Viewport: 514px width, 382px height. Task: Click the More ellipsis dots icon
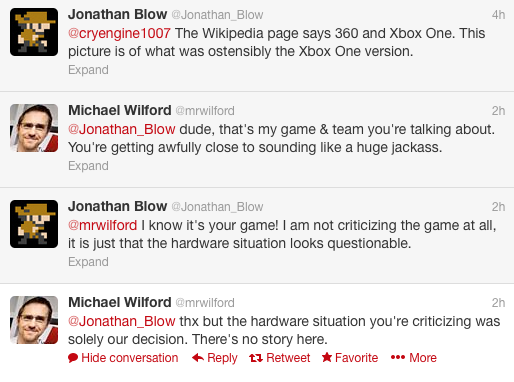point(398,358)
